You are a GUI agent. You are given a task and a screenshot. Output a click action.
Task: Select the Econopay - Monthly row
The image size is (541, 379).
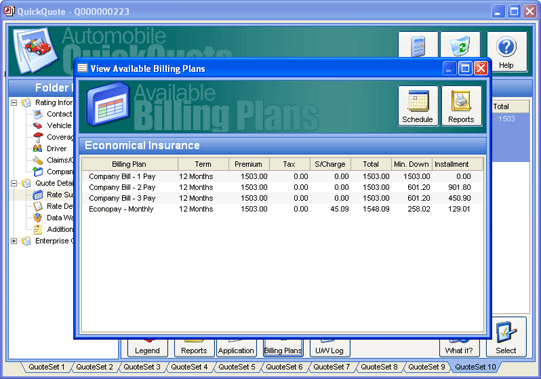282,209
